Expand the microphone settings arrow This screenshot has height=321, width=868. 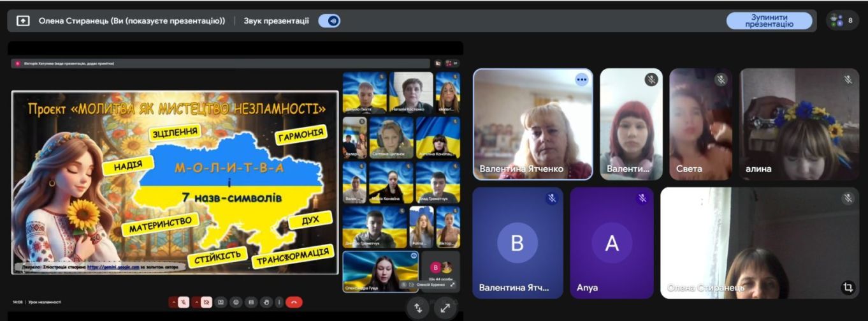click(173, 302)
